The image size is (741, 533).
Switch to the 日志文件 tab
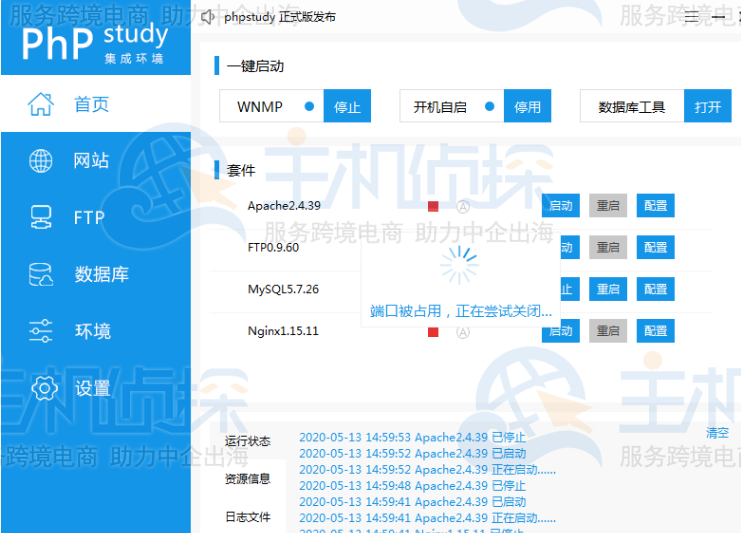pos(248,517)
